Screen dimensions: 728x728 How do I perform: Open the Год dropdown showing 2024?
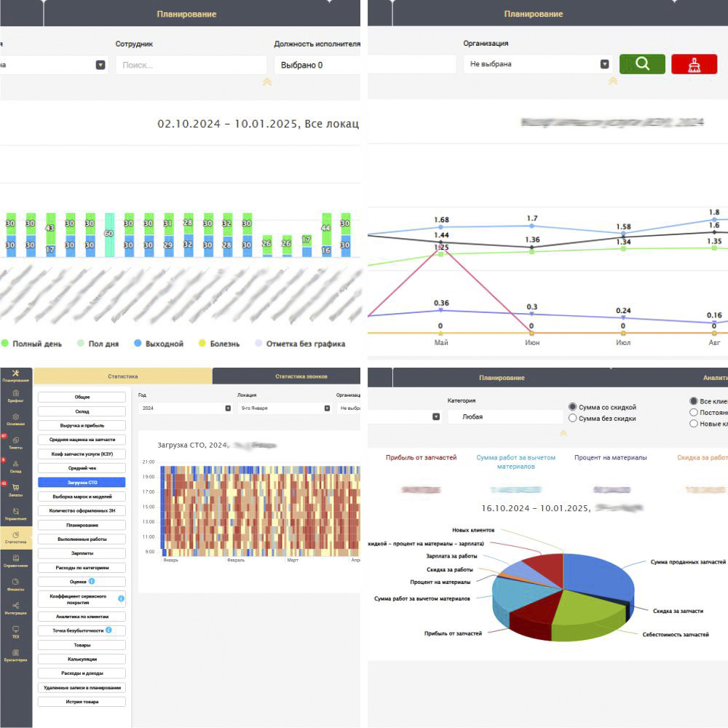coord(185,408)
